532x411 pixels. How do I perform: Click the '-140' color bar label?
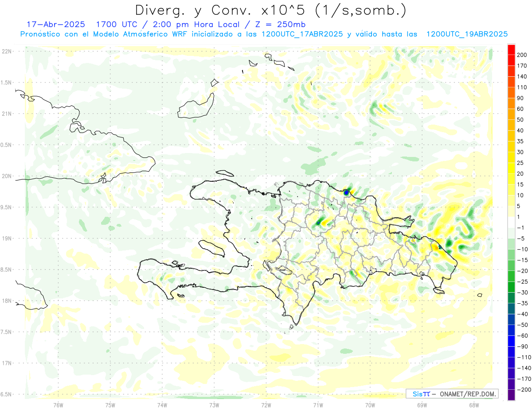pyautogui.click(x=524, y=368)
